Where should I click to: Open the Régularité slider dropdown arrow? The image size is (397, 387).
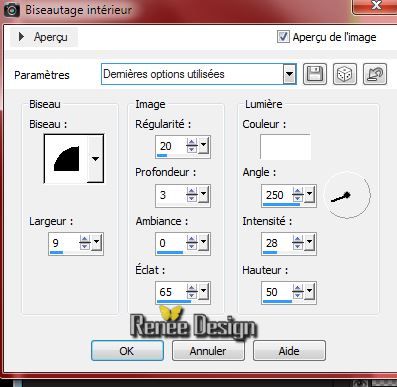pos(203,146)
